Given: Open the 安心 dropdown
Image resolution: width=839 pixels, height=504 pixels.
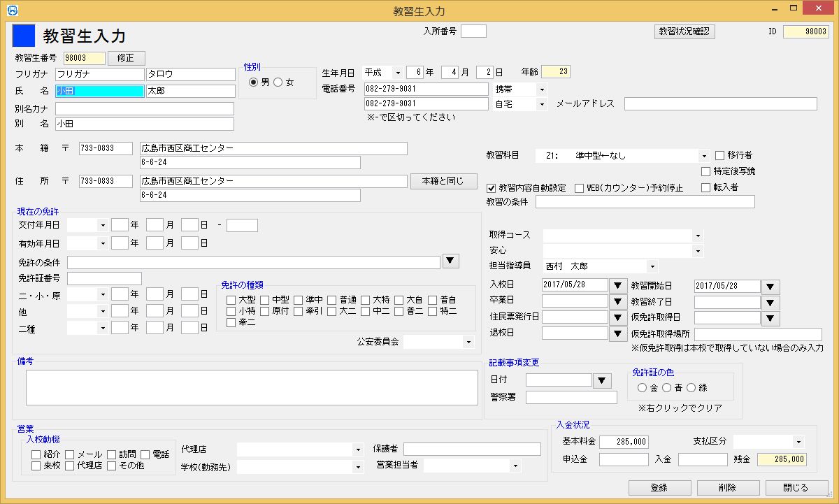Looking at the screenshot, I should point(698,250).
